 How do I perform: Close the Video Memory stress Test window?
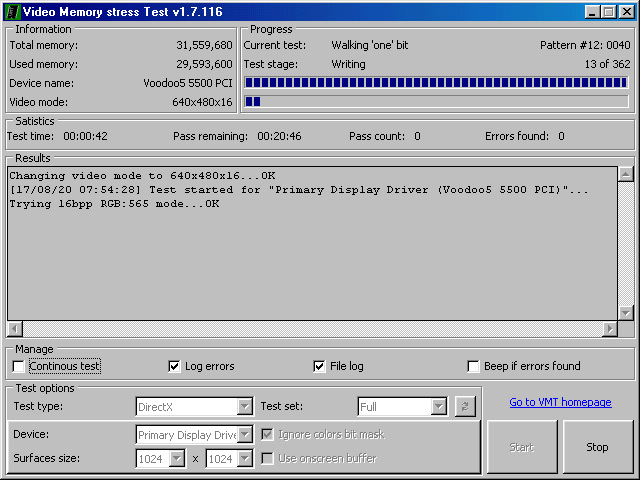pyautogui.click(x=626, y=11)
